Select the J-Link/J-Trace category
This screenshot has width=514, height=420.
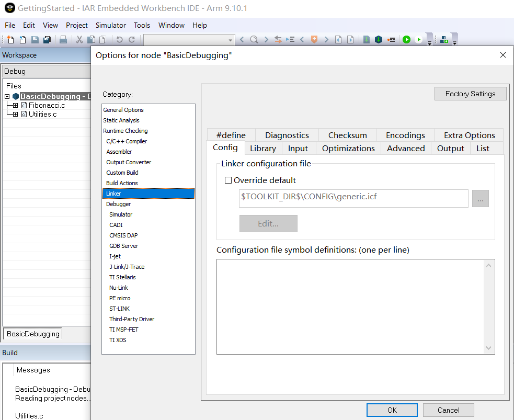127,267
